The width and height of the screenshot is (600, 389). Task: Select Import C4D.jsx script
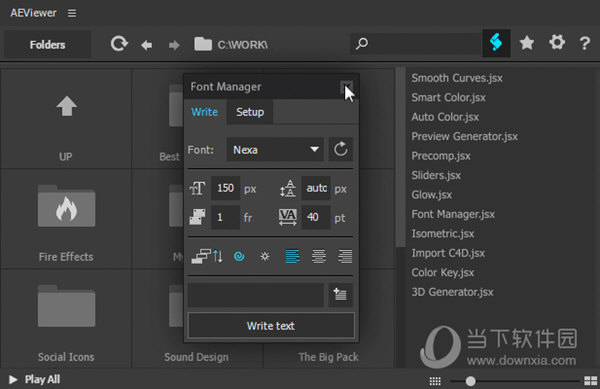coord(448,253)
